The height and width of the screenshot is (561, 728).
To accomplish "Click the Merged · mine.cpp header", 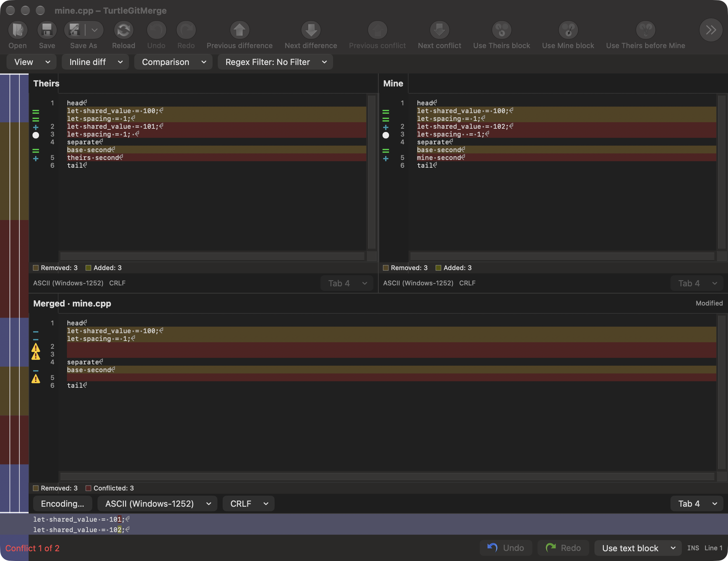I will pos(72,303).
